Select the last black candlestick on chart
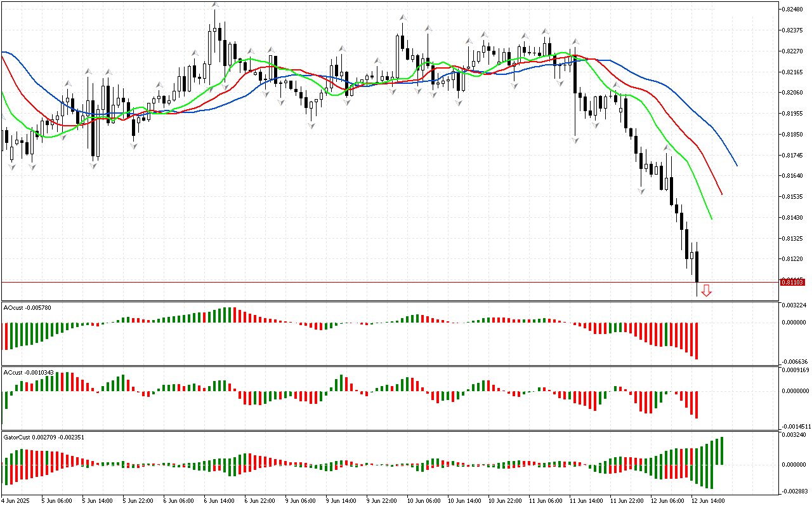The width and height of the screenshot is (812, 508). (697, 267)
